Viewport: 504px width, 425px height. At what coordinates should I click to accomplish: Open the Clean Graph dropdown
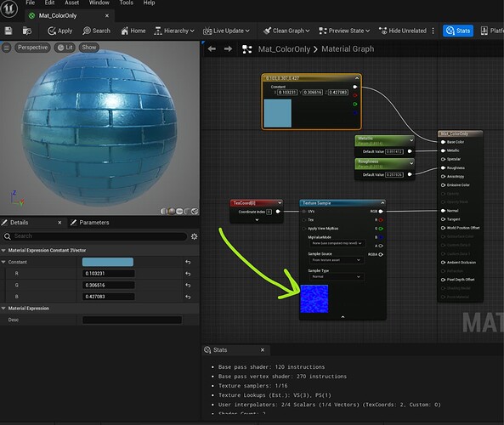(286, 31)
